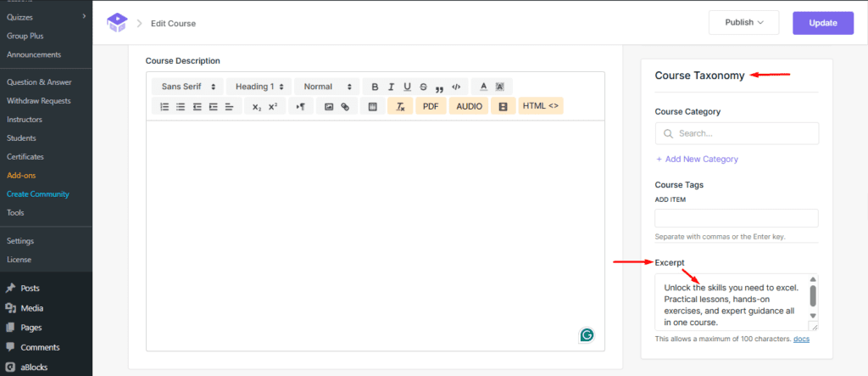The height and width of the screenshot is (376, 868).
Task: Open the Publish dropdown button
Action: click(743, 23)
